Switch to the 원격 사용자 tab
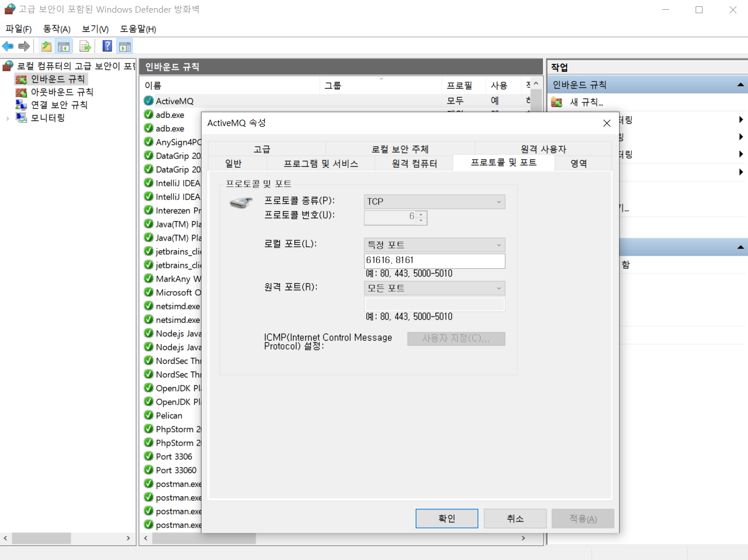The height and width of the screenshot is (560, 748). point(543,149)
